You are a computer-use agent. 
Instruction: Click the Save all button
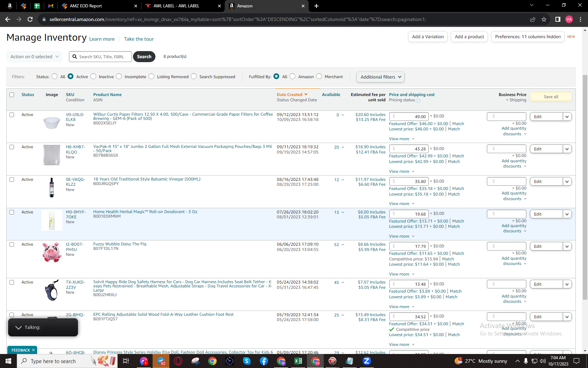click(551, 97)
